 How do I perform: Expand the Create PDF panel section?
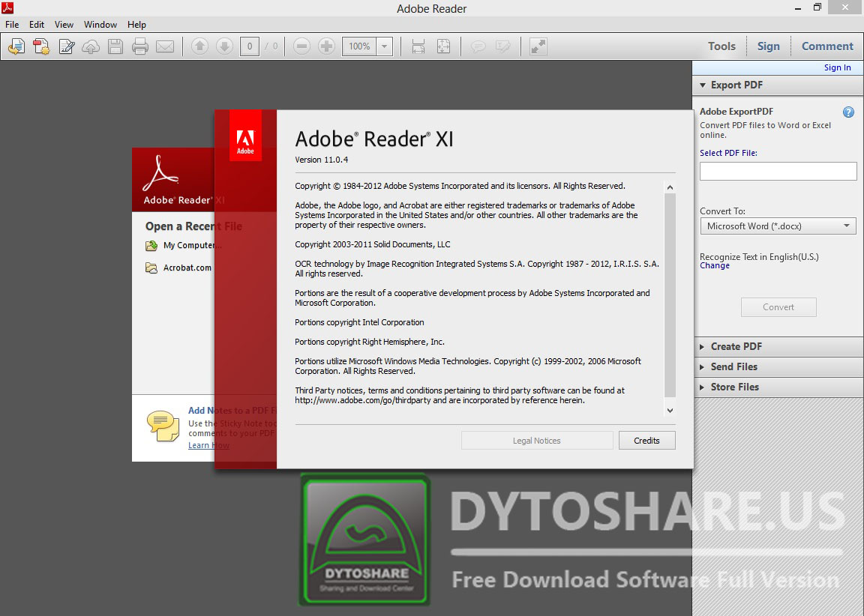click(702, 347)
